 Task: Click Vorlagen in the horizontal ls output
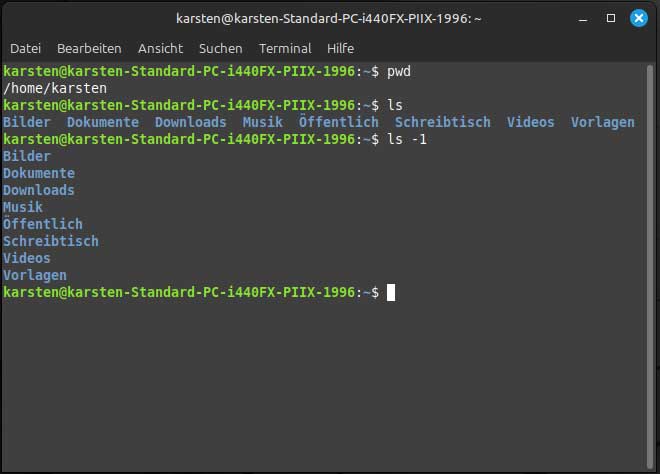click(x=602, y=122)
